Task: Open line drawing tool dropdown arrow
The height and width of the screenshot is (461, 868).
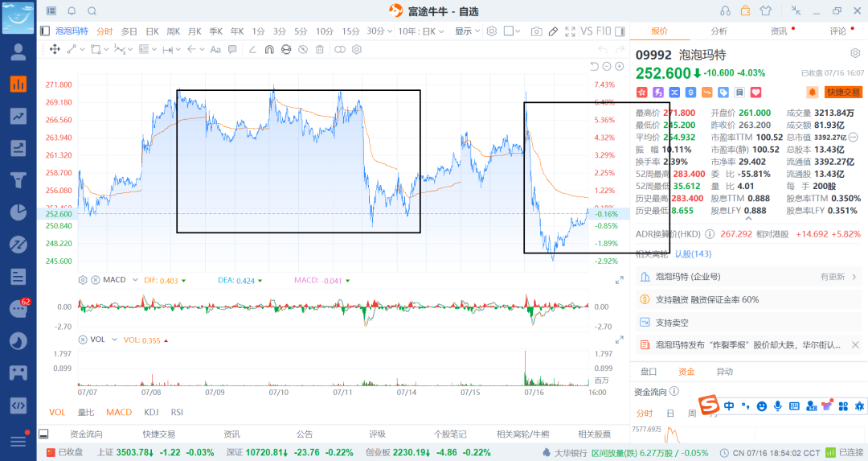Action: point(82,49)
